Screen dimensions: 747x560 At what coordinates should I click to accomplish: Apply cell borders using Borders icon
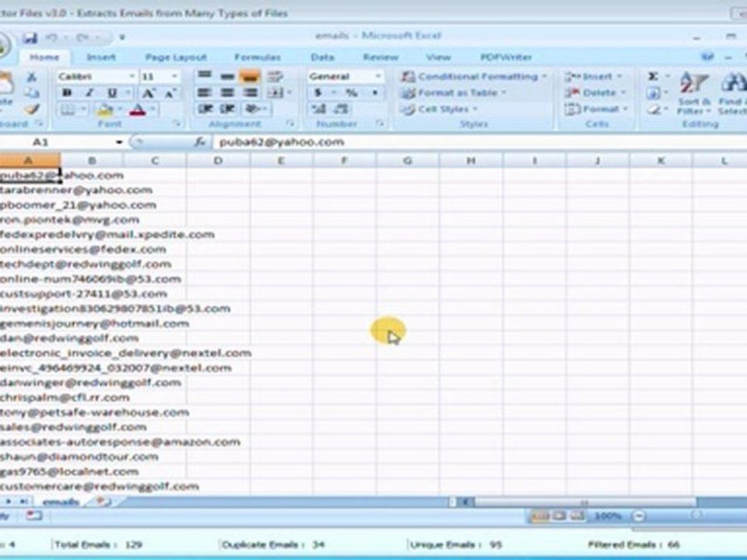click(68, 110)
